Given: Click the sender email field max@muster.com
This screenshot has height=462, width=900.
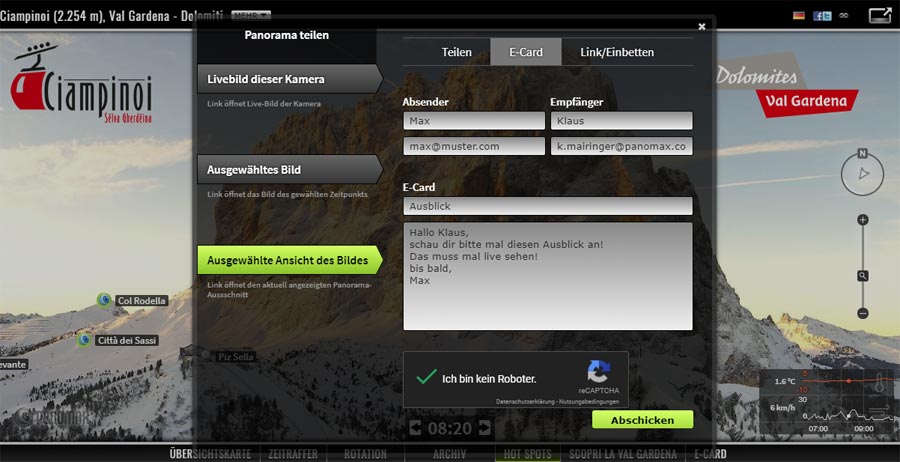Looking at the screenshot, I should (474, 146).
